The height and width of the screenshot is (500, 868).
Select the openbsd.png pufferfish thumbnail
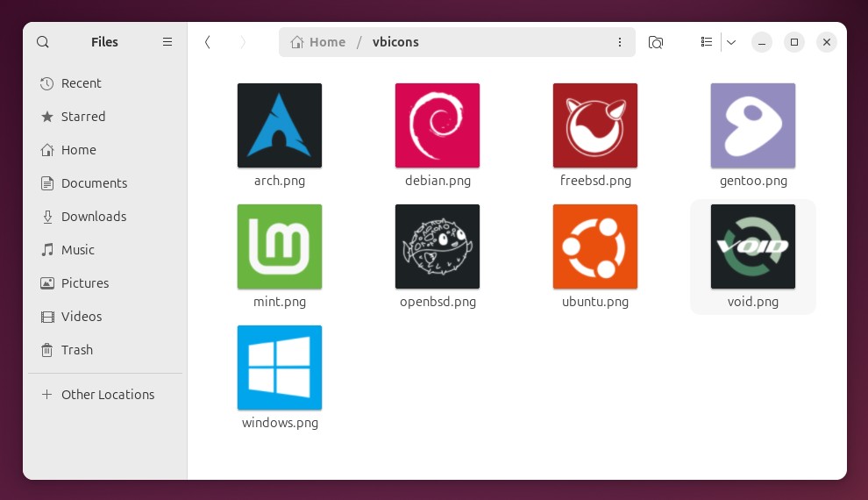(x=438, y=246)
